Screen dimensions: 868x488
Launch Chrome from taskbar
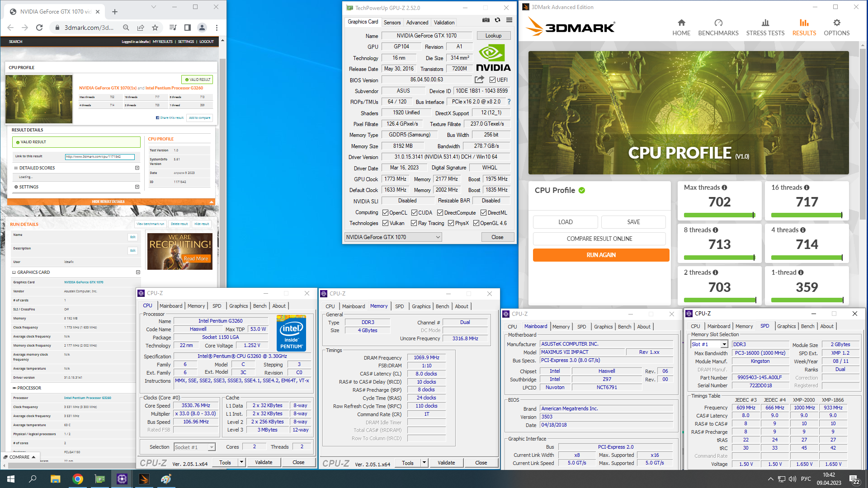click(77, 479)
